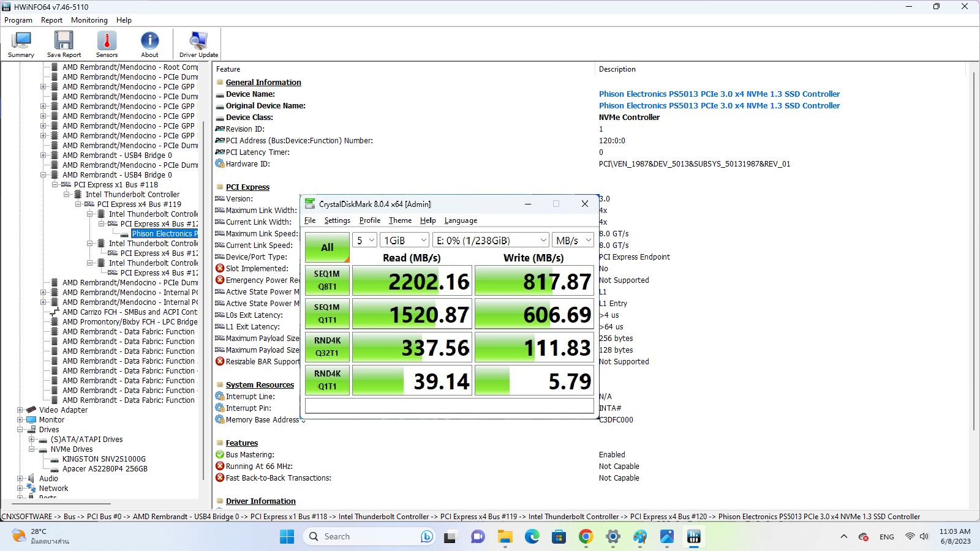Launch Microsoft Edge from the taskbar
This screenshot has height=551, width=980.
coord(532,536)
